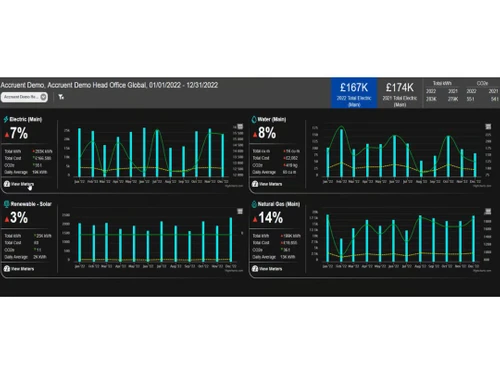
Task: Click View Meters under Natural Gas (Main)
Action: point(270,269)
